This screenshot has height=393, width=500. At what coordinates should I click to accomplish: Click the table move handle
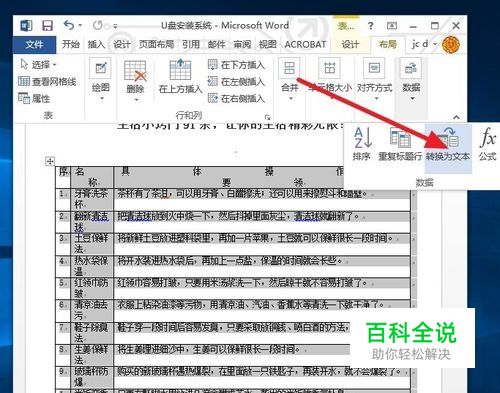50,161
